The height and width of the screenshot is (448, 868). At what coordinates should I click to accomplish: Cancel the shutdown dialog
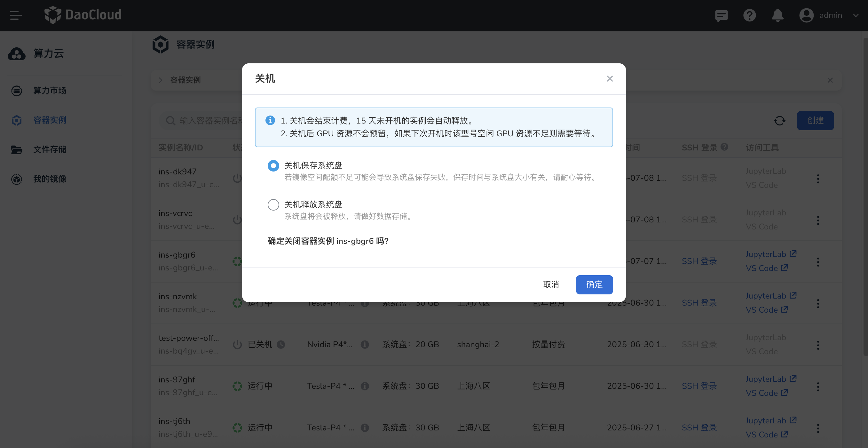pos(551,284)
